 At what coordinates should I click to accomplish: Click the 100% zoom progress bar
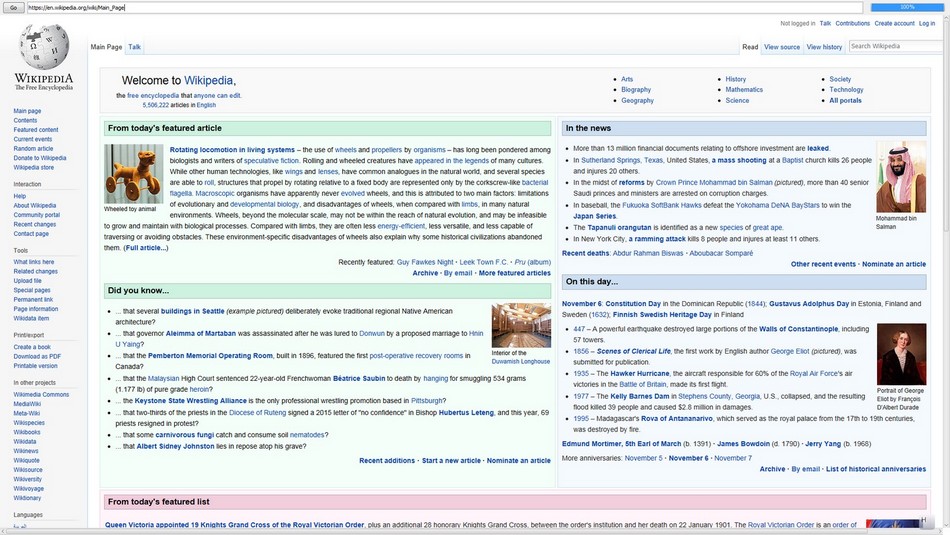click(907, 7)
